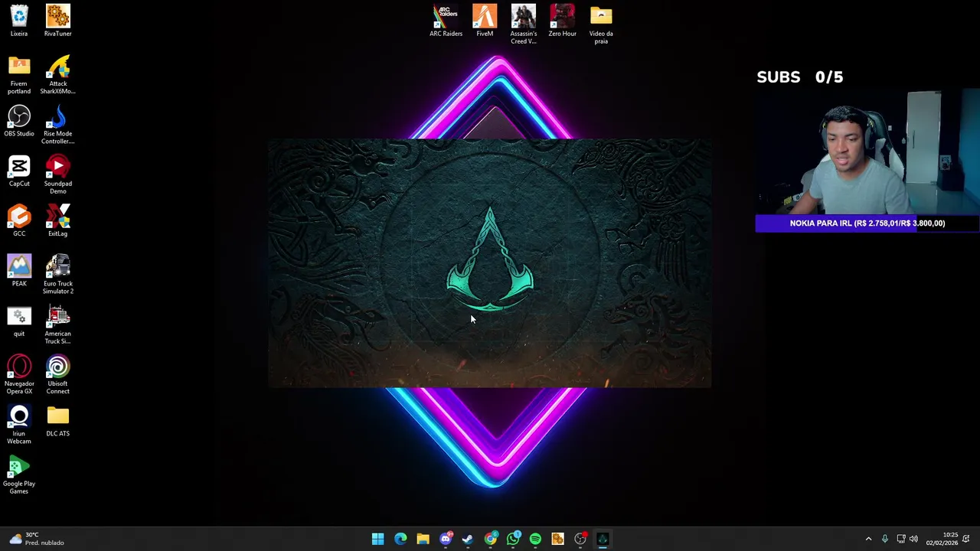
Task: Click the SUBS 0/5 overlay text
Action: [799, 77]
